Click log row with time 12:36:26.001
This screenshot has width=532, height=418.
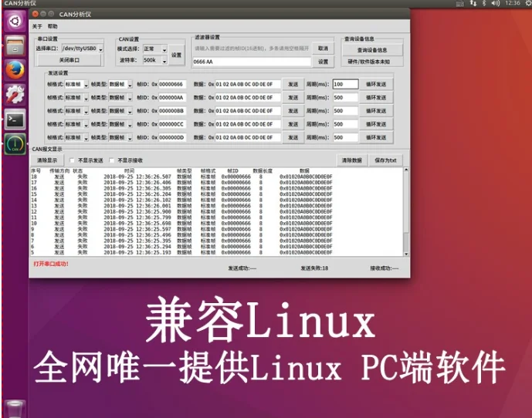[x=182, y=206]
